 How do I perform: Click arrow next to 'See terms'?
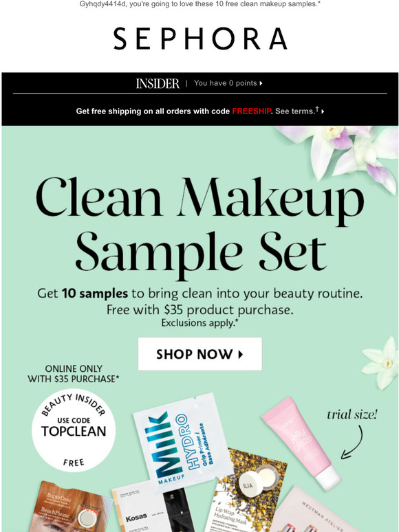click(x=322, y=111)
